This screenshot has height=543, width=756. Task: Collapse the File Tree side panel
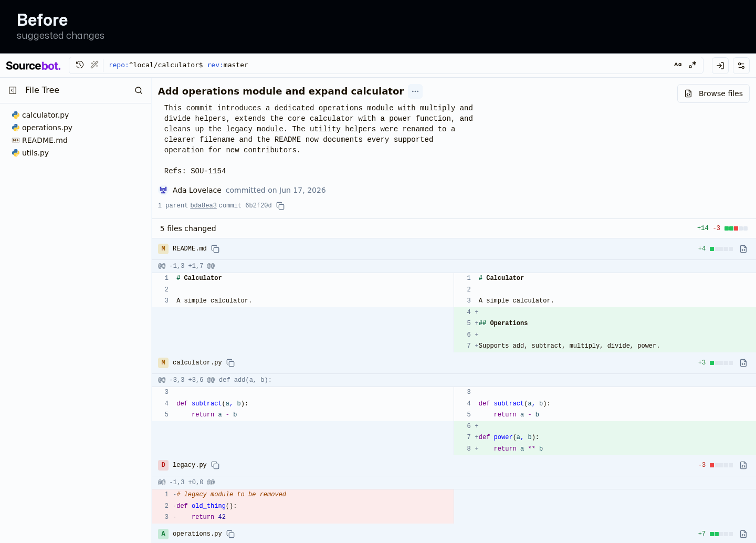coord(13,90)
